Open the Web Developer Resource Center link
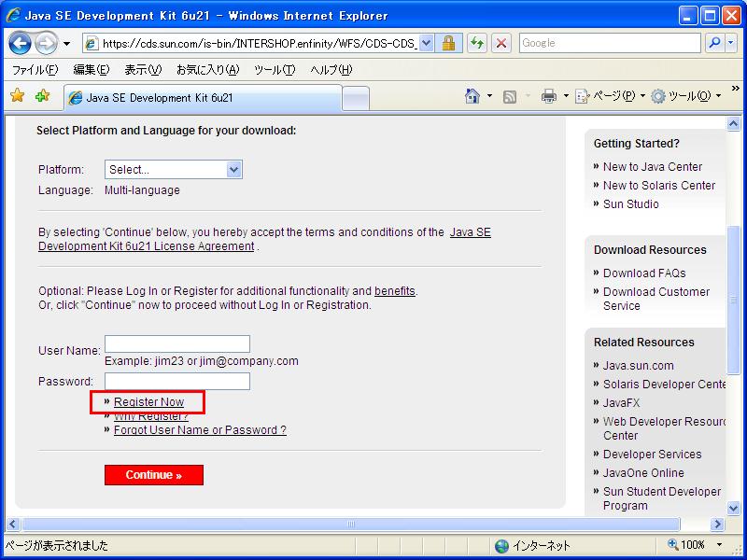This screenshot has height=560, width=747. click(x=665, y=428)
